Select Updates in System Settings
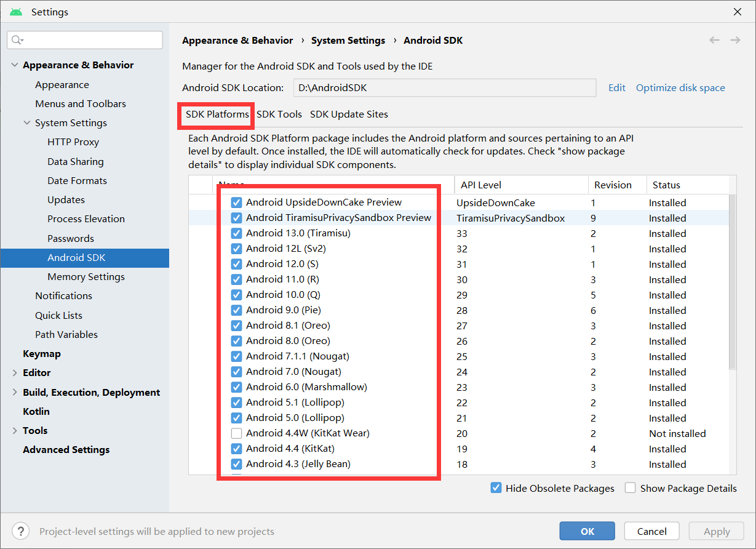 coord(66,200)
